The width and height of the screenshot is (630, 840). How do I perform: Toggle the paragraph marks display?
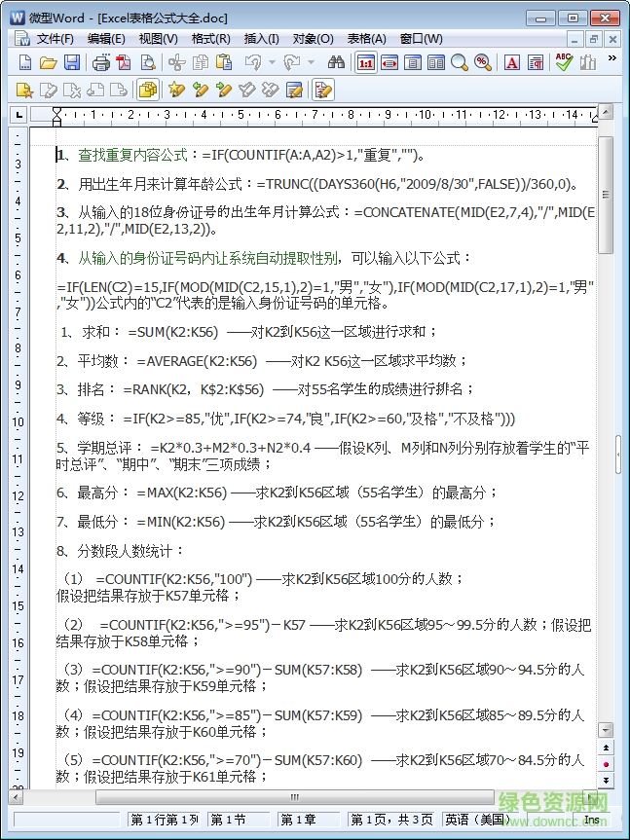(x=536, y=62)
